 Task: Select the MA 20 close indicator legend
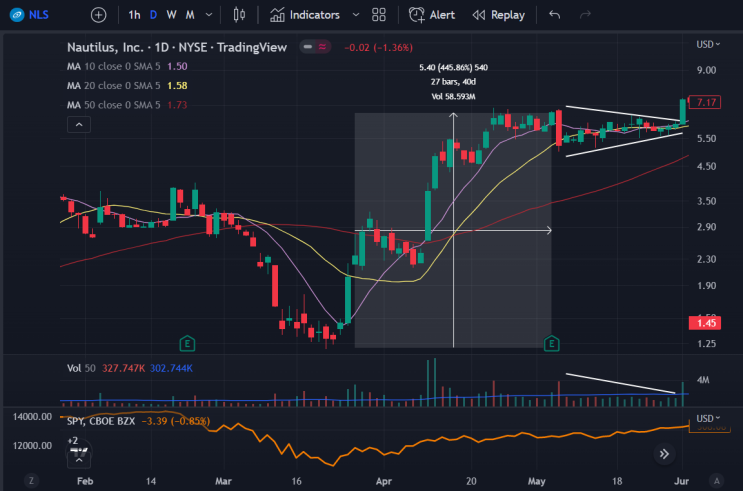pyautogui.click(x=127, y=86)
